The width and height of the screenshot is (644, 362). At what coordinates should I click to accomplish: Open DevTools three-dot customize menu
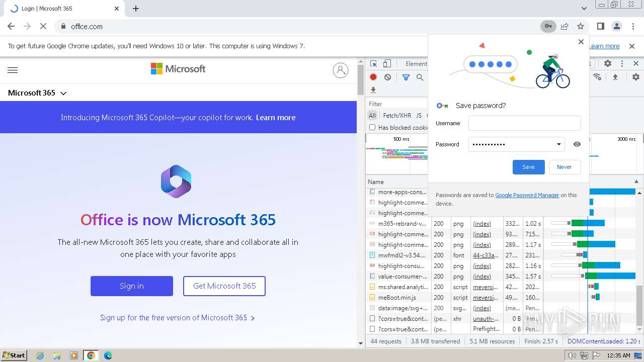point(622,63)
